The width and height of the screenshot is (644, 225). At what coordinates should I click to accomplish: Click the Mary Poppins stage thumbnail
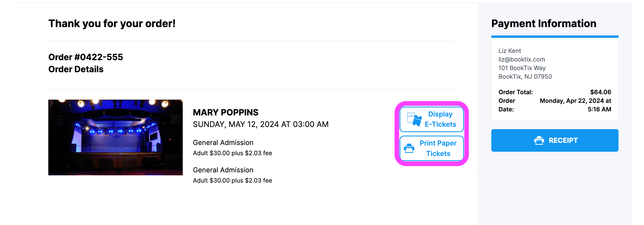115,137
